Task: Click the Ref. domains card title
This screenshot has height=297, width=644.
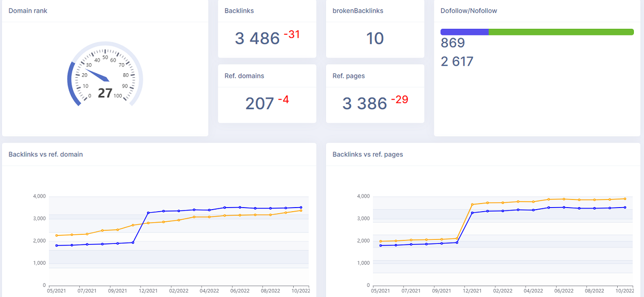Action: pos(244,76)
